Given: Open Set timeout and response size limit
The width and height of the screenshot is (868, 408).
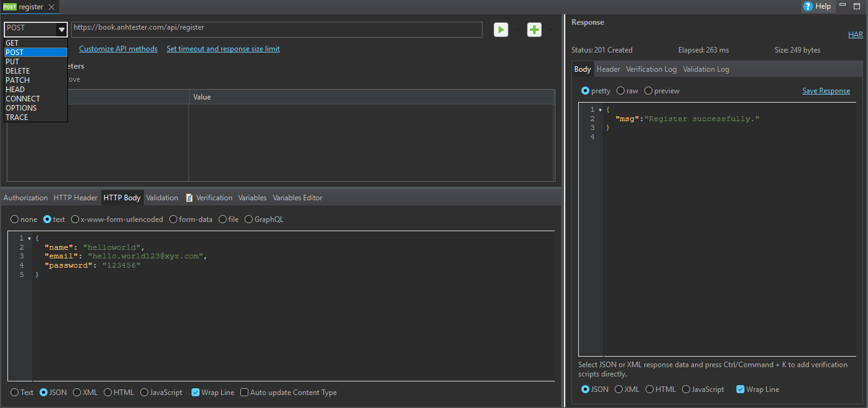Looking at the screenshot, I should point(223,49).
